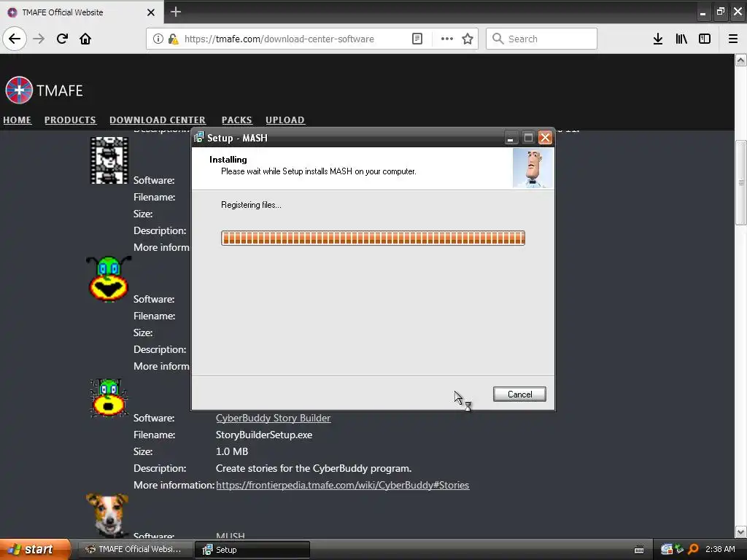747x560 pixels.
Task: Open the browser home page icon
Action: tap(85, 39)
